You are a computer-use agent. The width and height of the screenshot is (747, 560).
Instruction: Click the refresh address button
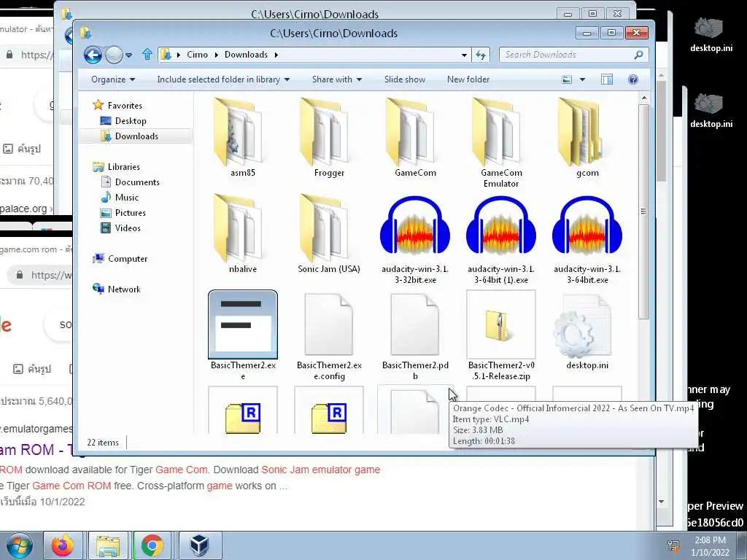(x=481, y=55)
